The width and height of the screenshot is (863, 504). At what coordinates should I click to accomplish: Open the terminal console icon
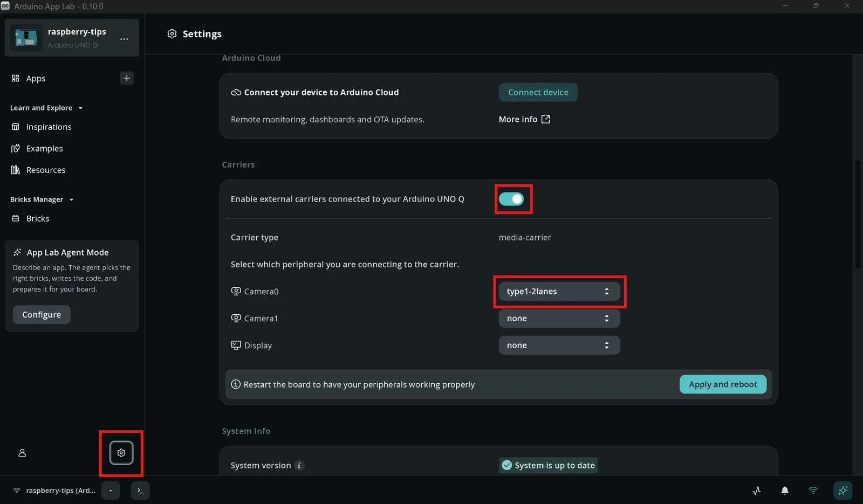[140, 491]
